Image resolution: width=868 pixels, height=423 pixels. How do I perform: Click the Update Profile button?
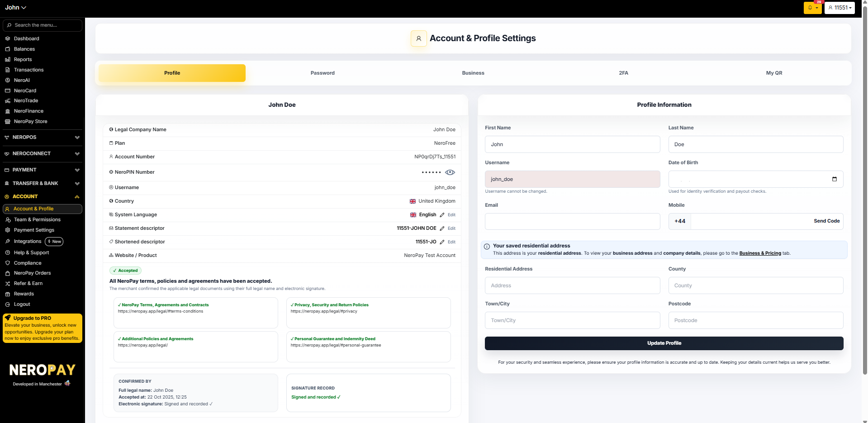[x=664, y=343]
